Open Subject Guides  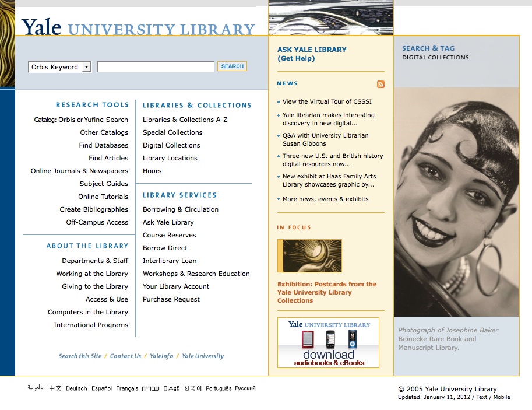[x=104, y=184]
